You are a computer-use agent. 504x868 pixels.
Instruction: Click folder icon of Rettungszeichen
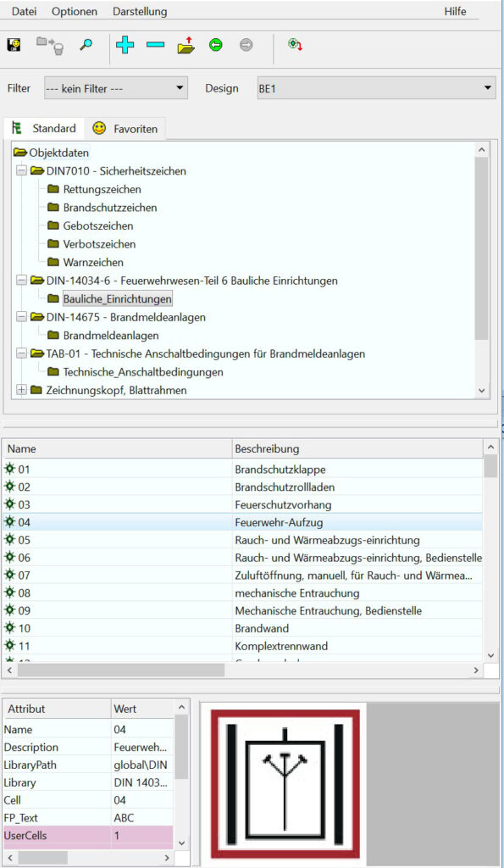click(x=53, y=189)
